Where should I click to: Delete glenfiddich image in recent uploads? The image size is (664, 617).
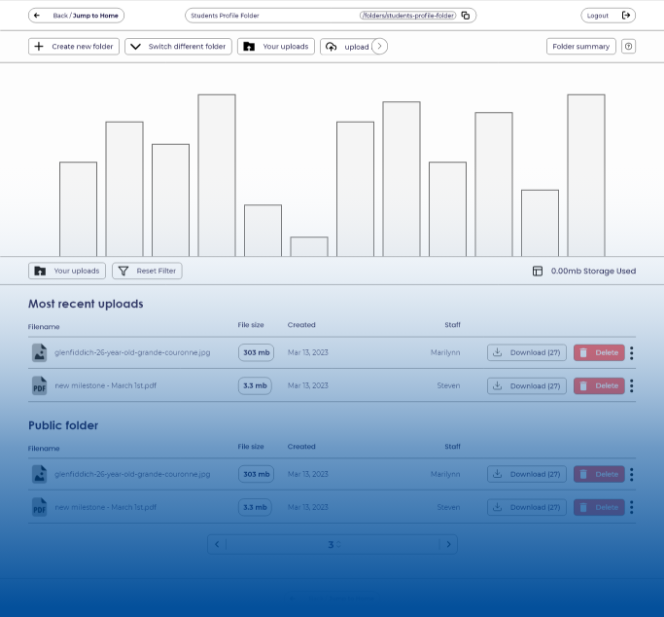click(599, 353)
